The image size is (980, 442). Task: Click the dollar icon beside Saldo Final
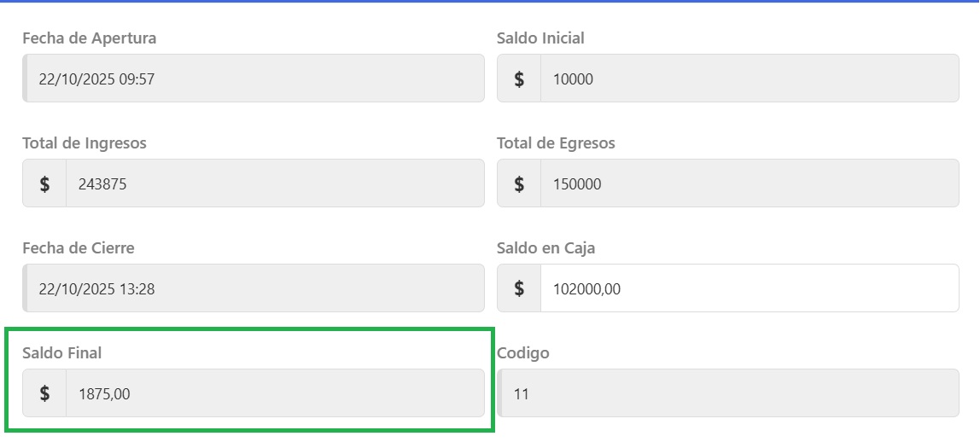[x=44, y=393]
